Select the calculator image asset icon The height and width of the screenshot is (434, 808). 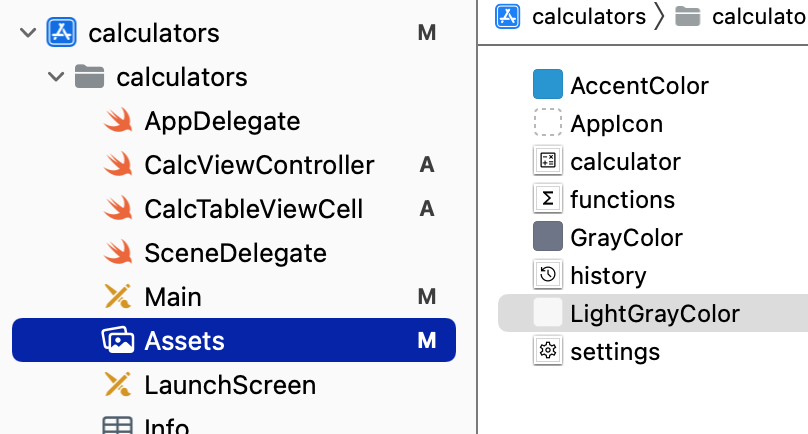[548, 161]
